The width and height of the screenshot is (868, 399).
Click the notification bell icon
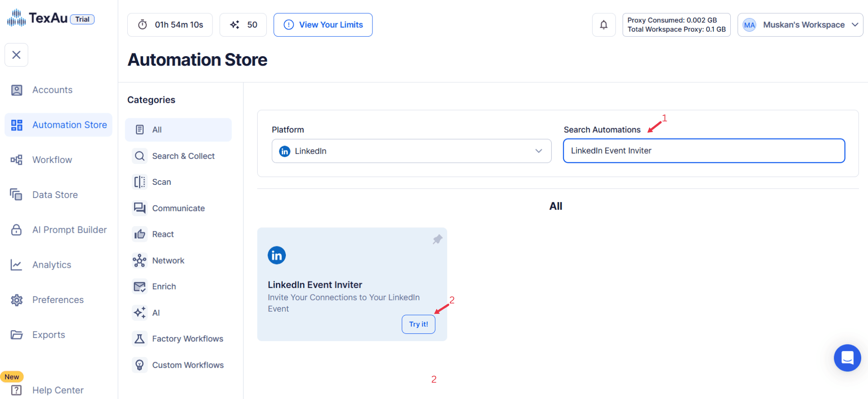click(x=603, y=24)
